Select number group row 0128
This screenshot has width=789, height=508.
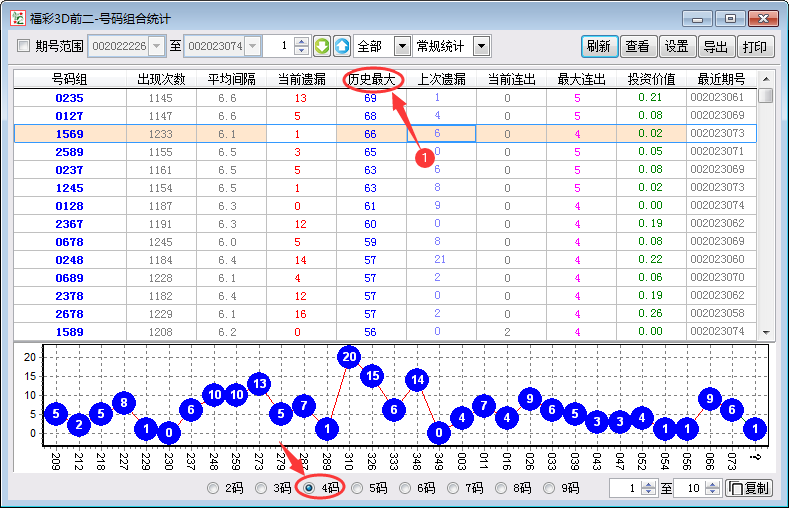coord(385,206)
